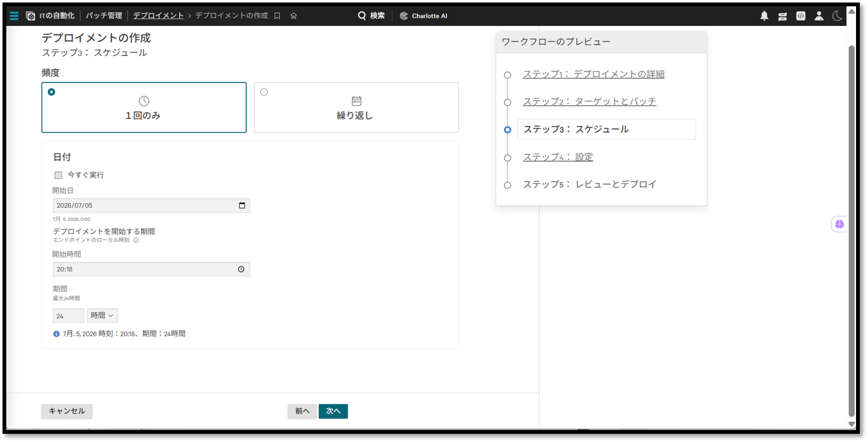Image resolution: width=868 pixels, height=442 pixels.
Task: Click the ITの自動化 header label
Action: [x=57, y=16]
